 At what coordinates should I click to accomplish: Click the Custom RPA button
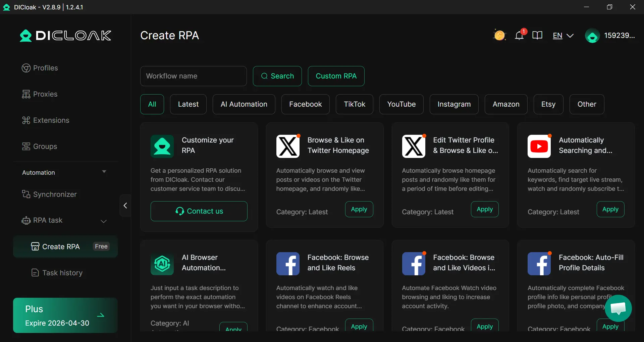(x=336, y=76)
